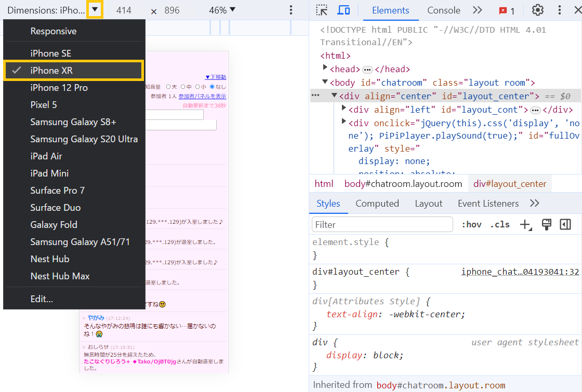Click the 参加者パネルを表示 link
The height and width of the screenshot is (392, 582).
(202, 97)
